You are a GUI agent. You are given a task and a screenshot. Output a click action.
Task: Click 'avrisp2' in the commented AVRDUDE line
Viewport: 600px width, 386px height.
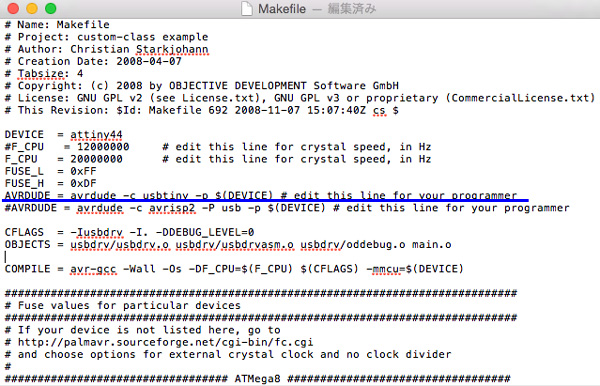[x=172, y=208]
